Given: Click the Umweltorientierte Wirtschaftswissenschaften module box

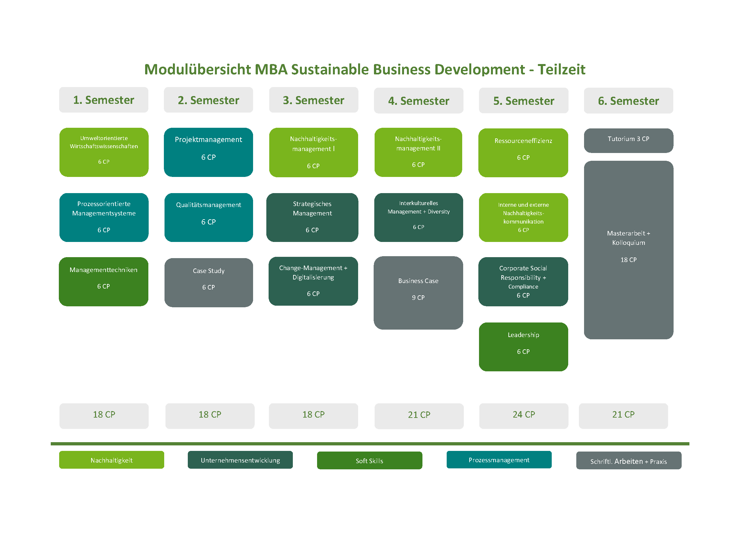Looking at the screenshot, I should pos(104,152).
